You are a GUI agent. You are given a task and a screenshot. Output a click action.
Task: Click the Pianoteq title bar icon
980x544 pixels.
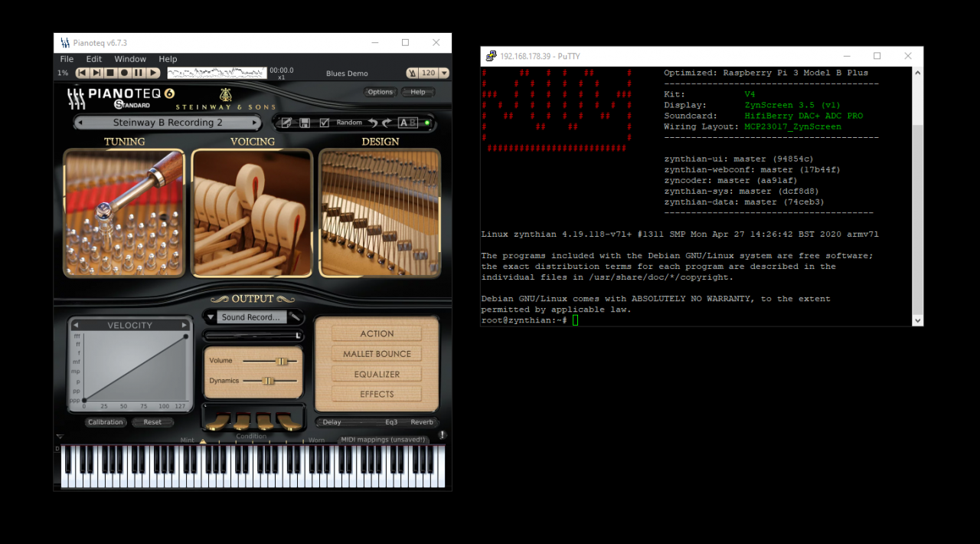pyautogui.click(x=64, y=43)
